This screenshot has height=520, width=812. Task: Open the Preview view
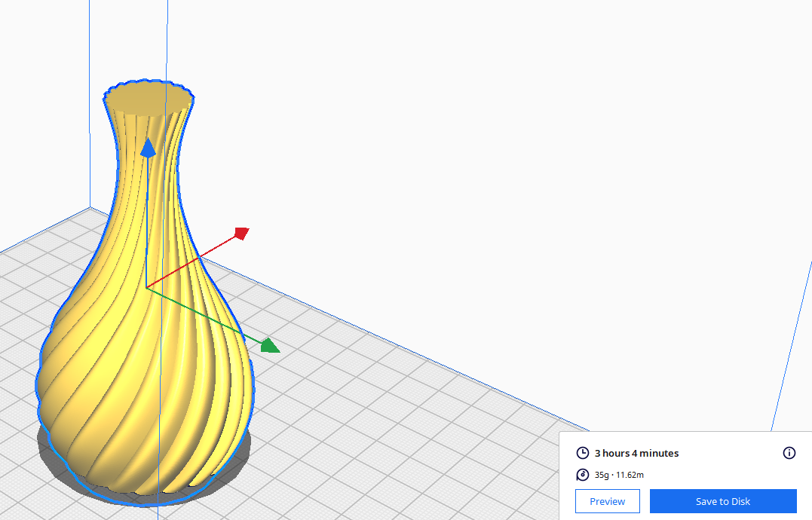607,501
